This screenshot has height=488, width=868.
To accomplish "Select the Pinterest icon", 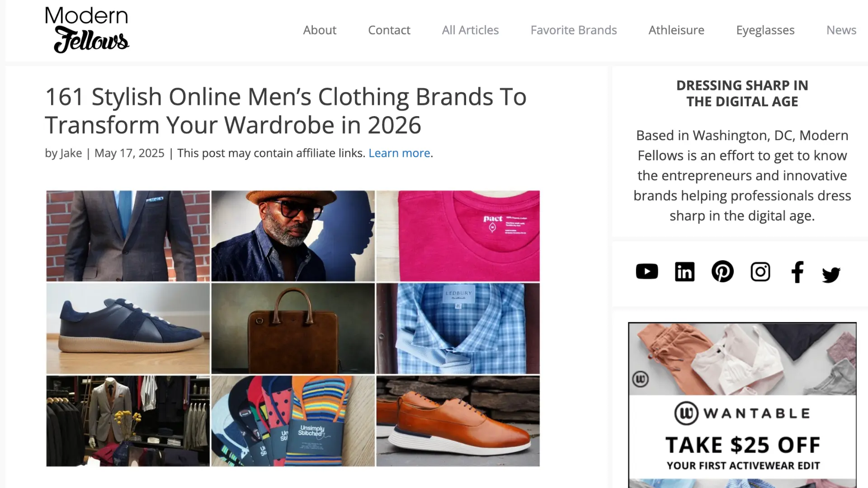I will point(722,271).
